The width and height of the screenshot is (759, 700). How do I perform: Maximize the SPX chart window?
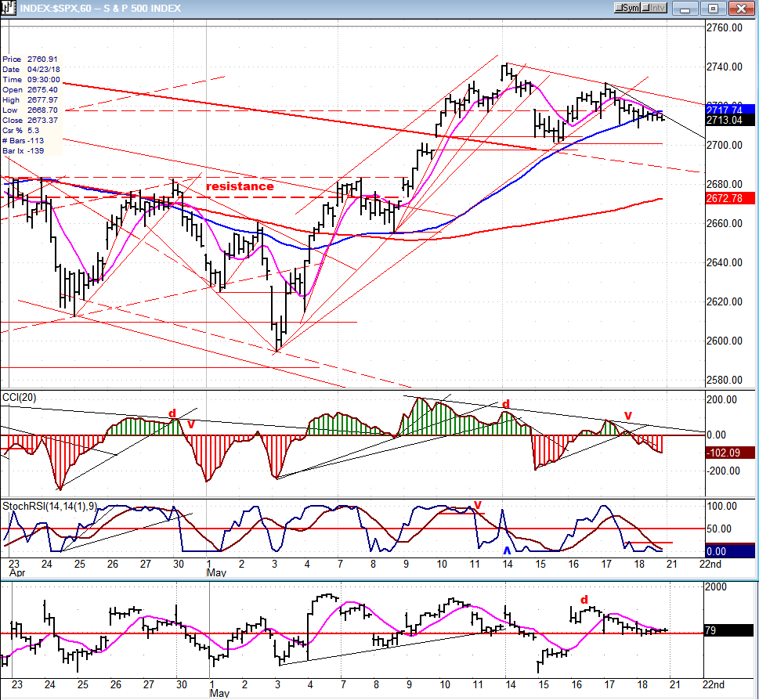click(713, 9)
